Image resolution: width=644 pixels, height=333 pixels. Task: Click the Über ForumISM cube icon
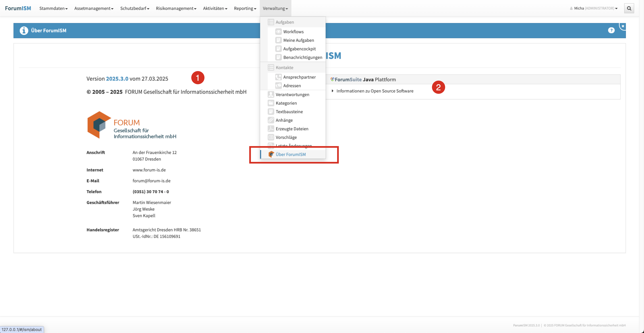tap(271, 154)
